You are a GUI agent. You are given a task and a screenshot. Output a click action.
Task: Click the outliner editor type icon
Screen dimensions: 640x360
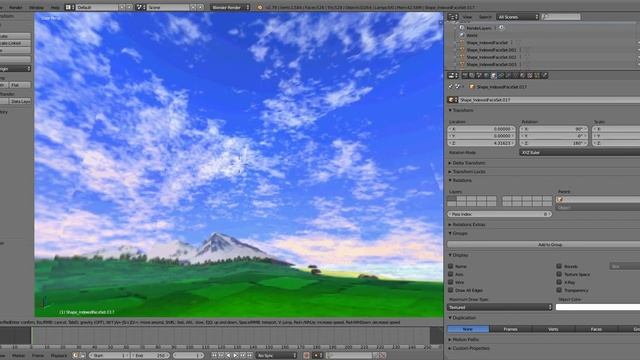pos(453,17)
